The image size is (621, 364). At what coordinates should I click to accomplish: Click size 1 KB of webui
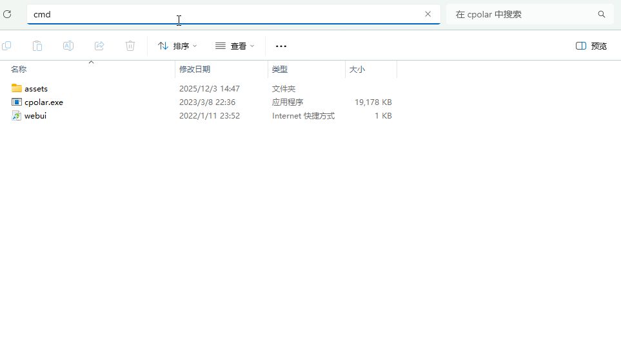[x=384, y=115]
